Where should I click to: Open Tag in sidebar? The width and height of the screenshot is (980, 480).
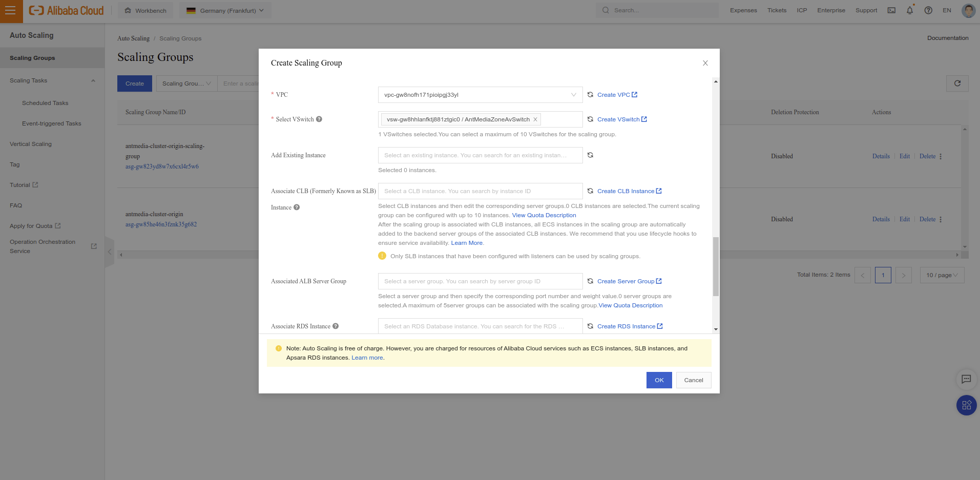[x=15, y=164]
